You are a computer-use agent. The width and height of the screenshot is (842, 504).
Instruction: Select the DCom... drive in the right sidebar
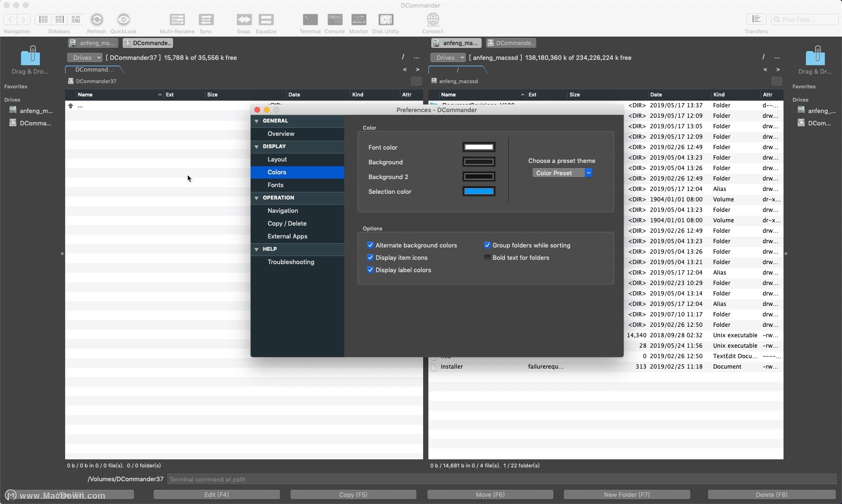(x=814, y=123)
